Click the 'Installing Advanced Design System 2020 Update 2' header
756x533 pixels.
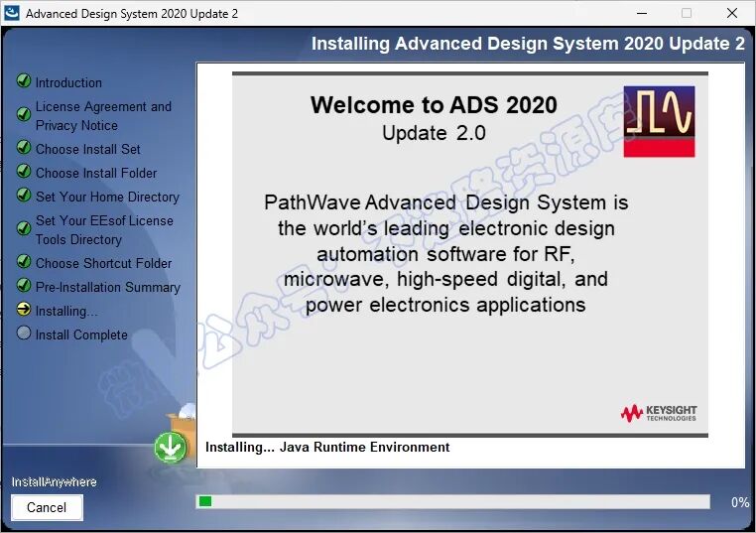click(x=528, y=44)
